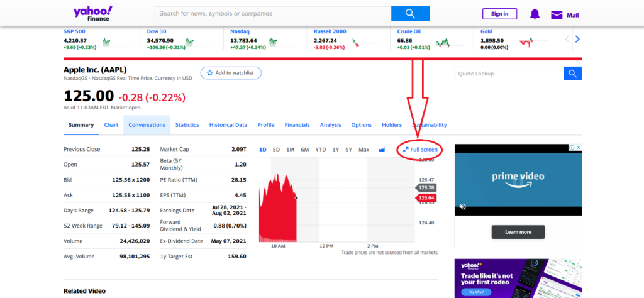
Task: Click the Volume value 24,426,020
Action: point(135,241)
